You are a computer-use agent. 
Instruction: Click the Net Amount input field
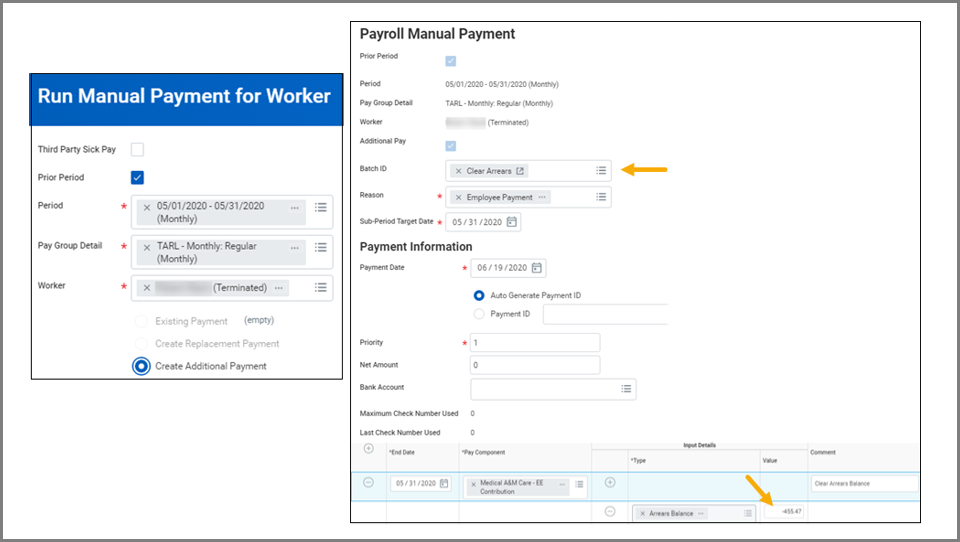click(535, 365)
